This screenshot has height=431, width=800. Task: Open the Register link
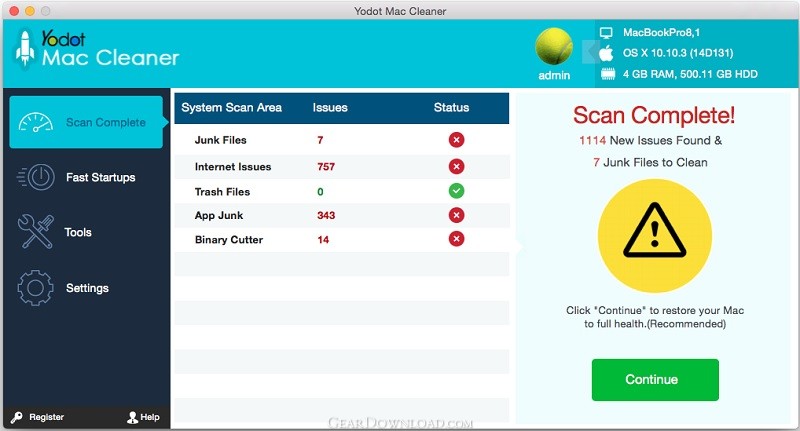click(x=46, y=417)
